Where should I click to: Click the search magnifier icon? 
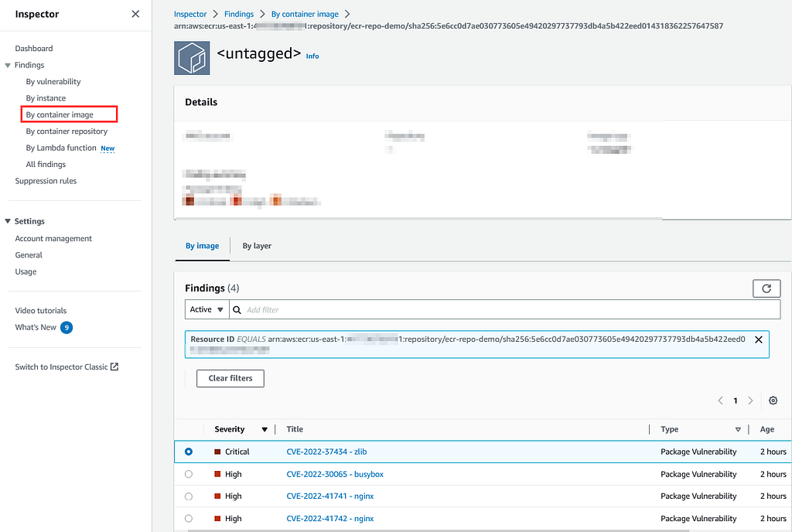(237, 310)
